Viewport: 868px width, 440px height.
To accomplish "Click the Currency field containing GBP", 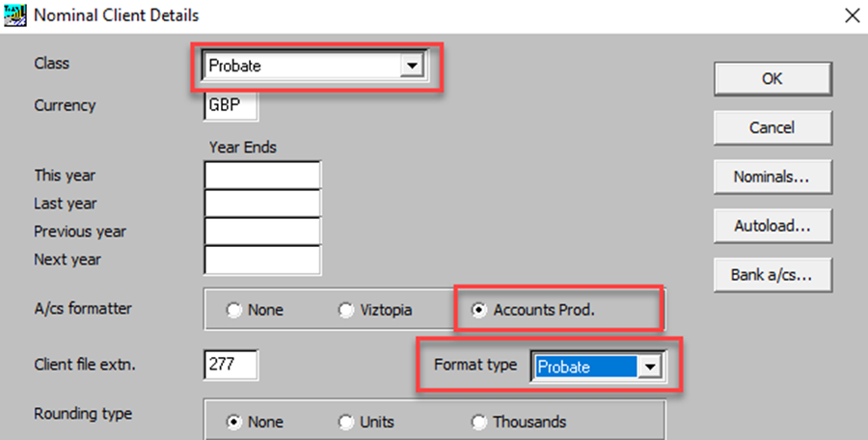I will (x=231, y=105).
